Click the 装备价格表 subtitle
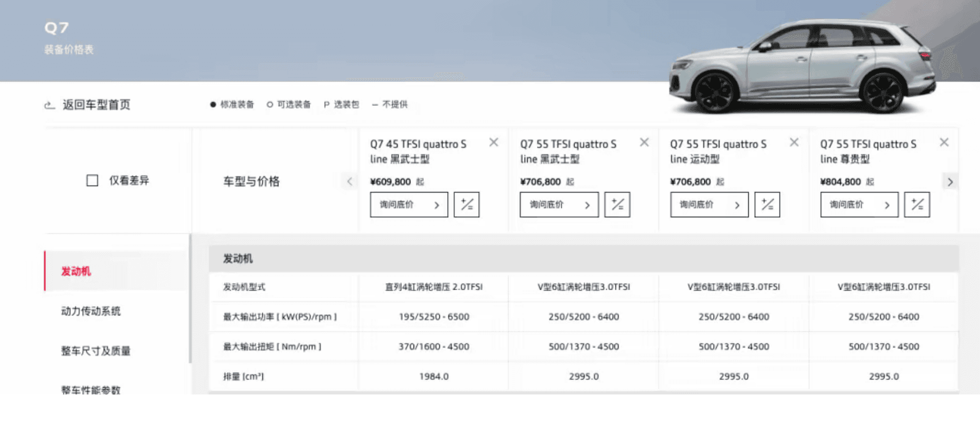 [x=69, y=50]
